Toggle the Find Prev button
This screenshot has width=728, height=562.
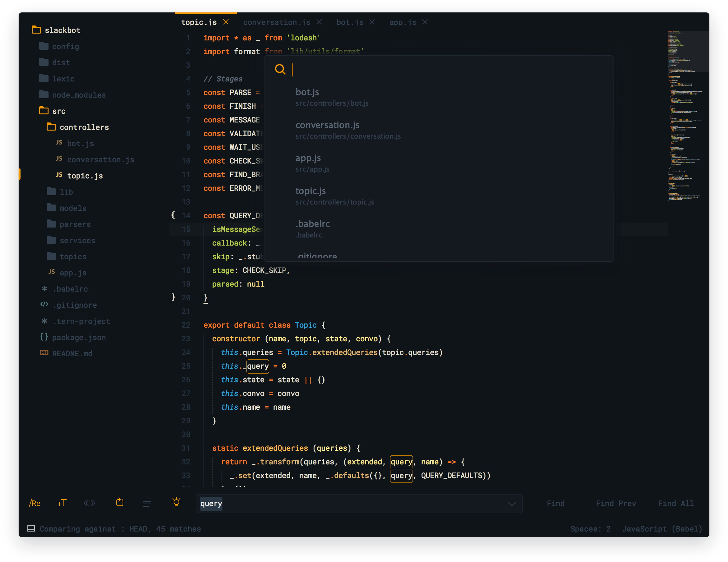615,503
